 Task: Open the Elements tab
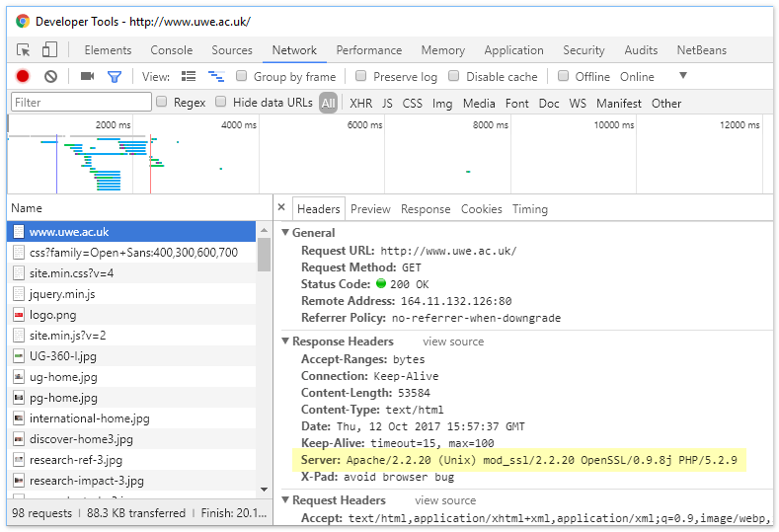pyautogui.click(x=108, y=50)
